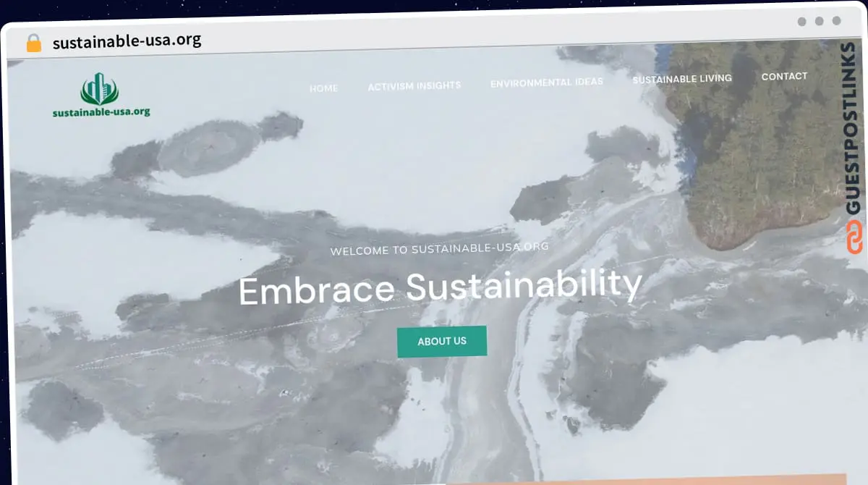Click the green building logo icon
Screen dimensions: 868x485
(99, 89)
